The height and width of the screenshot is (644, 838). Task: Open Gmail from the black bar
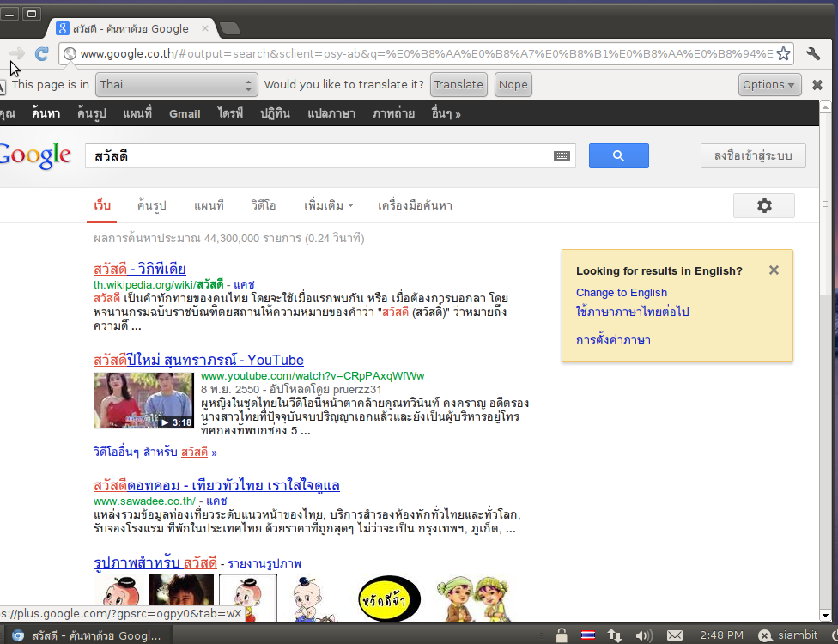pyautogui.click(x=185, y=113)
